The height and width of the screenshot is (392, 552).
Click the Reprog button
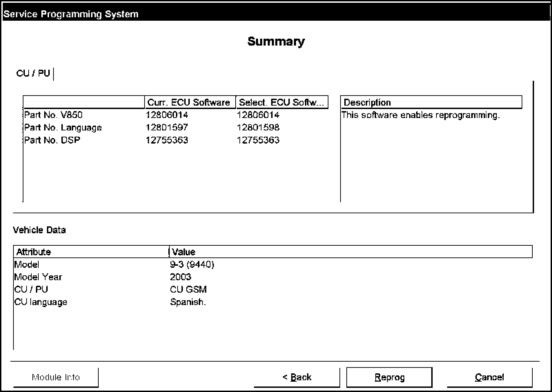pos(389,377)
